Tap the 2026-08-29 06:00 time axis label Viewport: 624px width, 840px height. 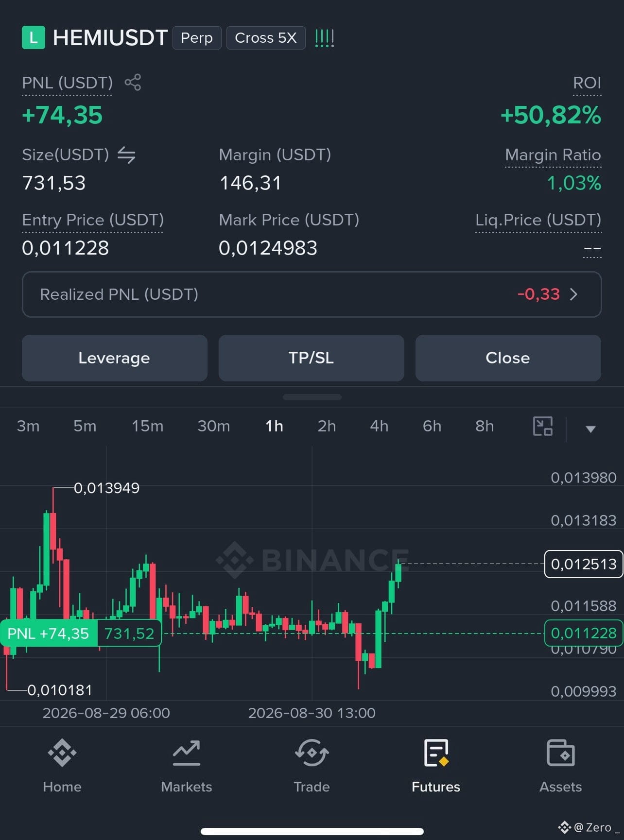point(106,713)
